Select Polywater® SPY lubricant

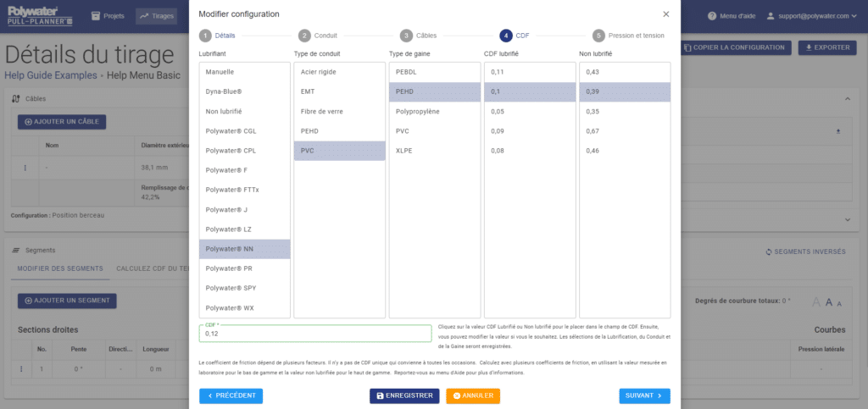tap(245, 288)
